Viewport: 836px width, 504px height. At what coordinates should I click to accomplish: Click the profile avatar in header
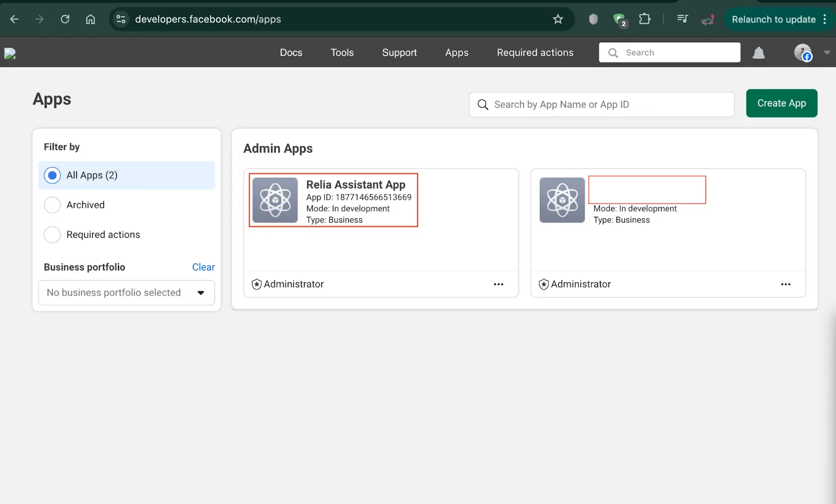(x=802, y=52)
